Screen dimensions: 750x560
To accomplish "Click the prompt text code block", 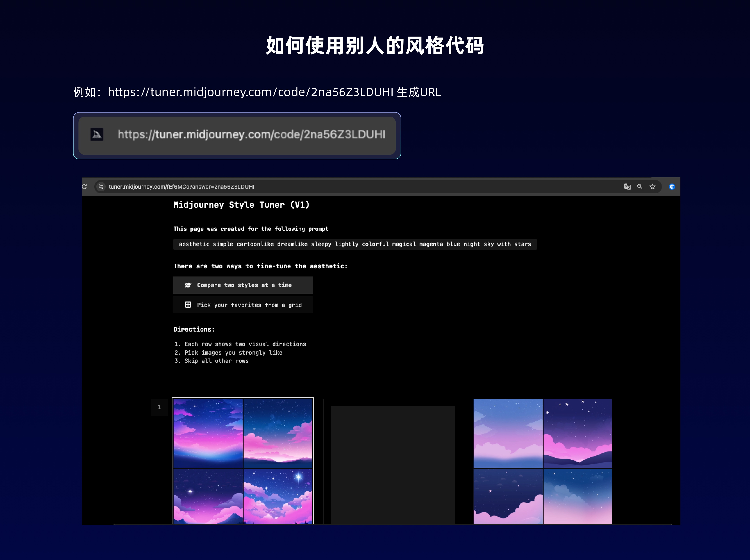I will [x=355, y=244].
